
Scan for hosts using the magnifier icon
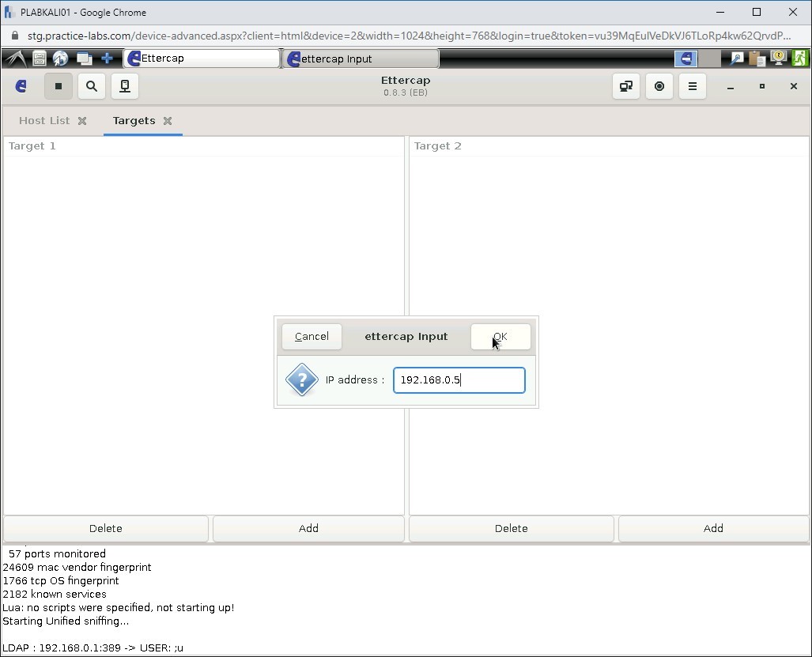click(92, 86)
